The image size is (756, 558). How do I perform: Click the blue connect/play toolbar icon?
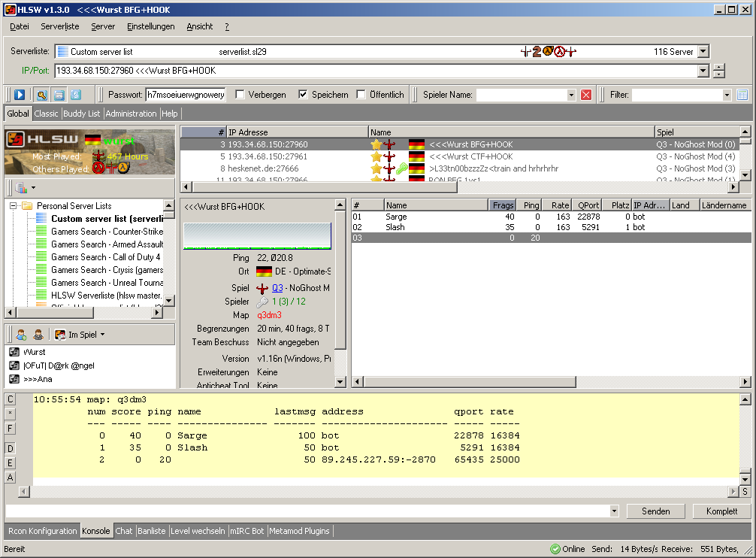pos(20,95)
